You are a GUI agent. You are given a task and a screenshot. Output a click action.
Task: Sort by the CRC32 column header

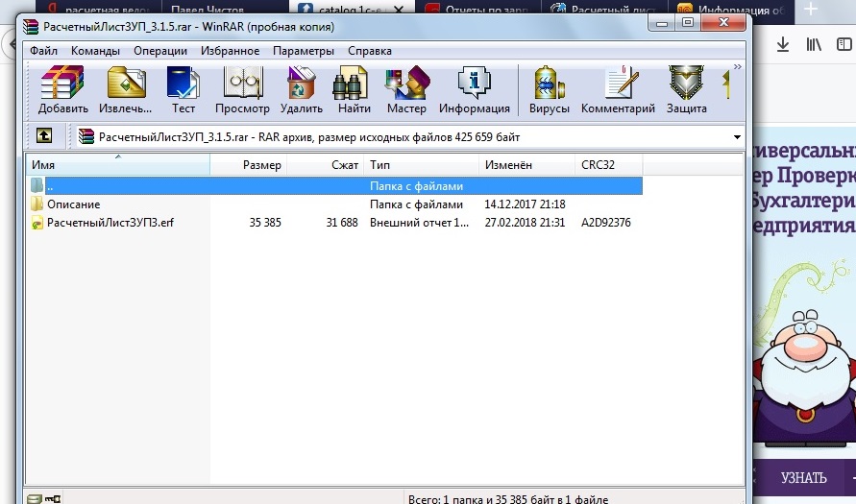(609, 165)
